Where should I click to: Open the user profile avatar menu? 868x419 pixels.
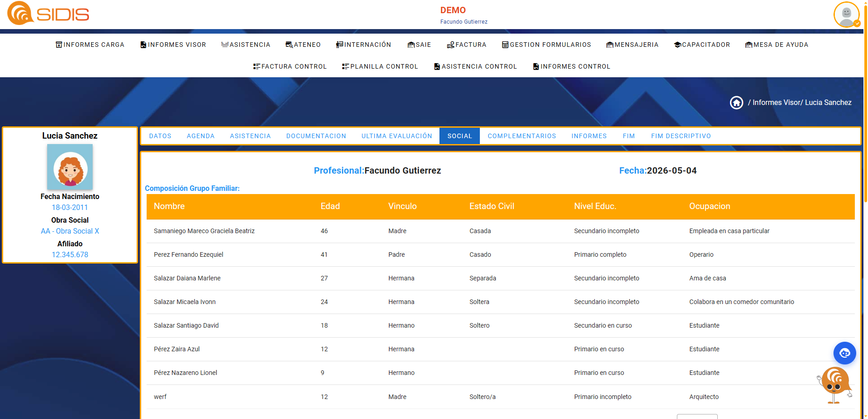[847, 15]
